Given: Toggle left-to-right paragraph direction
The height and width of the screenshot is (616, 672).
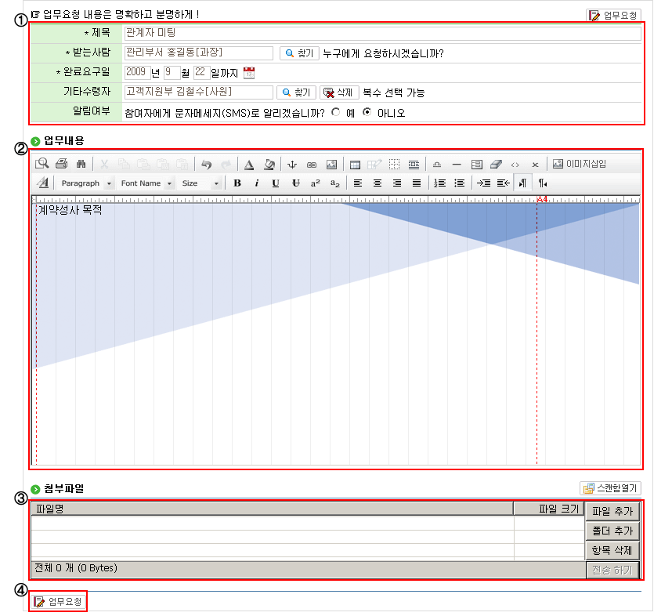Looking at the screenshot, I should [521, 183].
